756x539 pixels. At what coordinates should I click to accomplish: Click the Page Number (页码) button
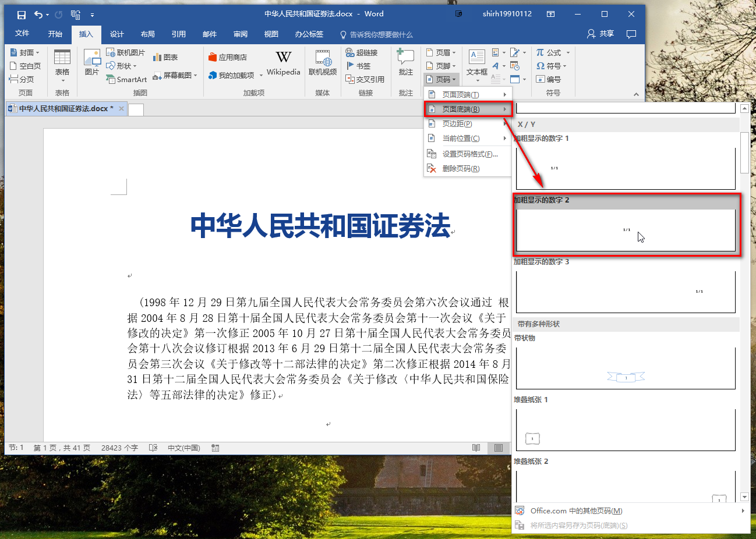(x=441, y=79)
